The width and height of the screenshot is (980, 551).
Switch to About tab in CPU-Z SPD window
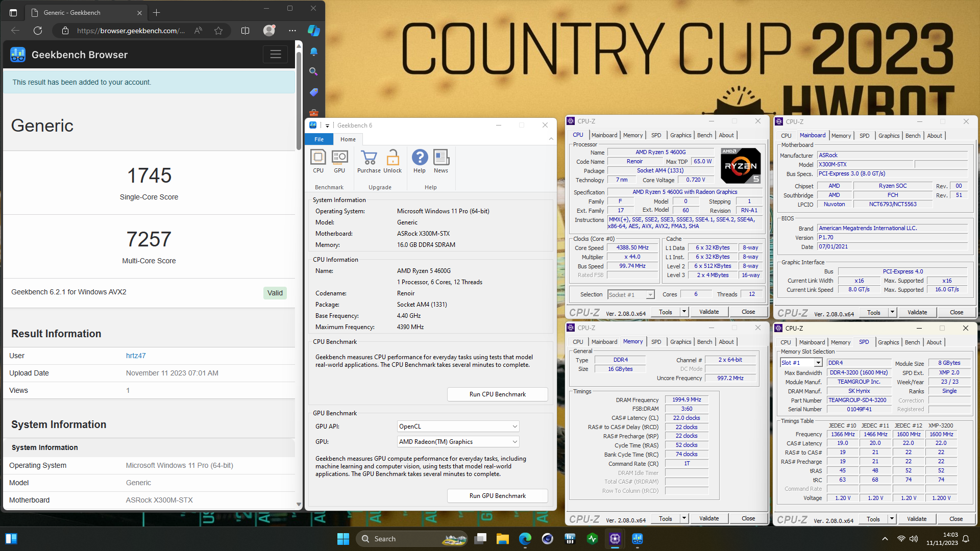click(934, 342)
